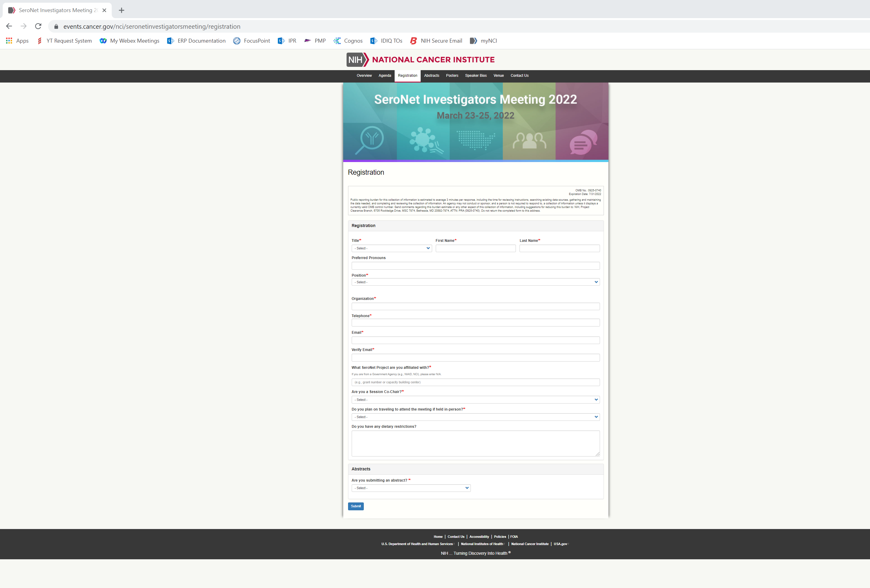Open the Apps grid bookmark icon

pos(9,41)
